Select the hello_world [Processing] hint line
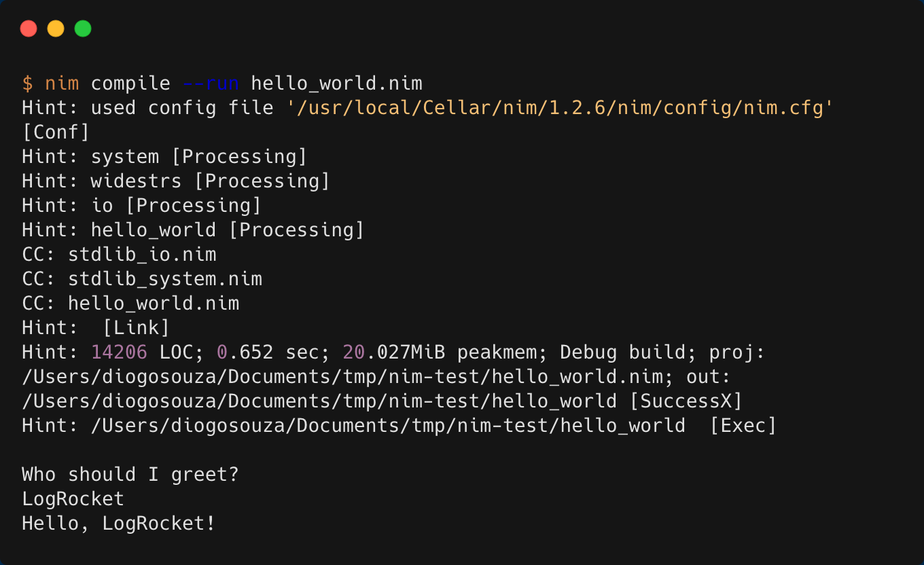924x565 pixels. tap(194, 230)
